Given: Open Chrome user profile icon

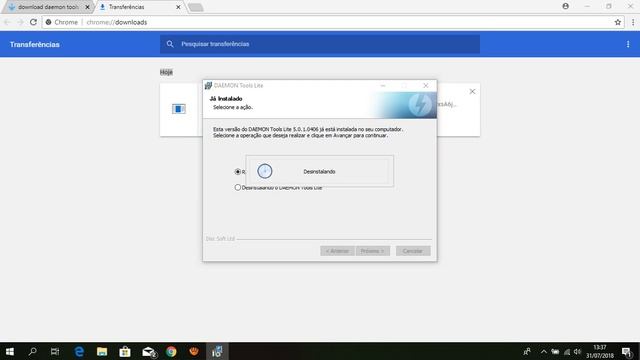Looking at the screenshot, I should (x=565, y=6).
